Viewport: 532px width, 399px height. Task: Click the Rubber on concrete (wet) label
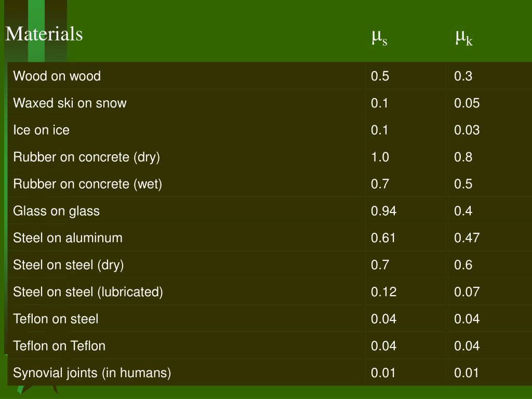click(x=87, y=184)
